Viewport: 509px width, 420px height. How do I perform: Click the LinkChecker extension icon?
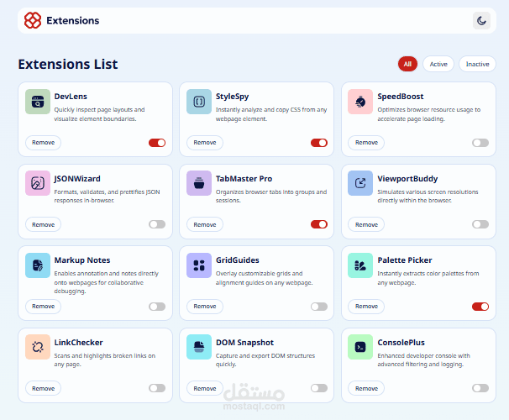point(38,347)
